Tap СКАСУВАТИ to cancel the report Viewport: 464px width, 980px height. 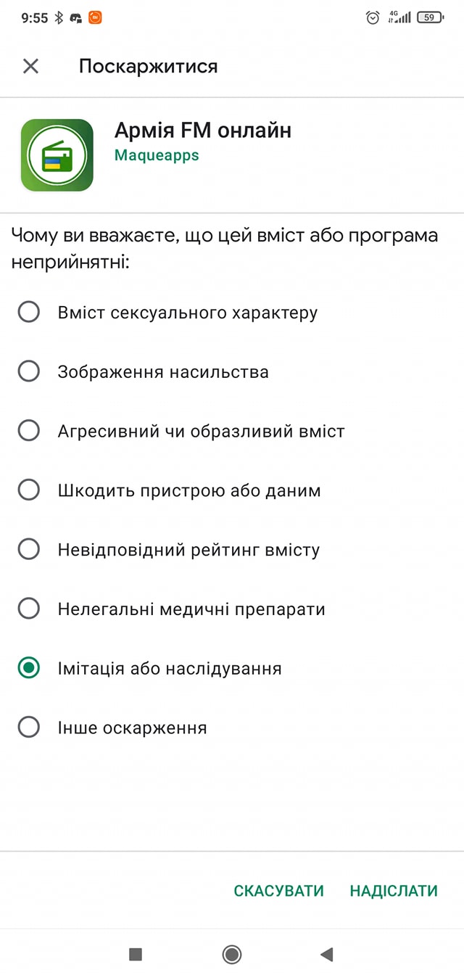coord(279,890)
